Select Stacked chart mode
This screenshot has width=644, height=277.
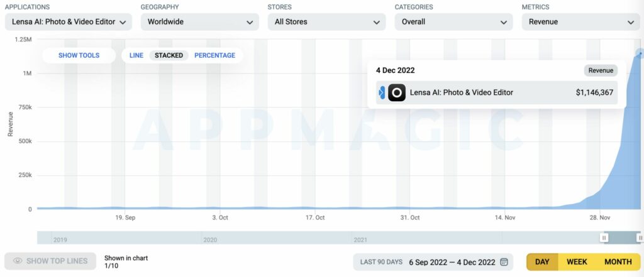click(x=169, y=55)
